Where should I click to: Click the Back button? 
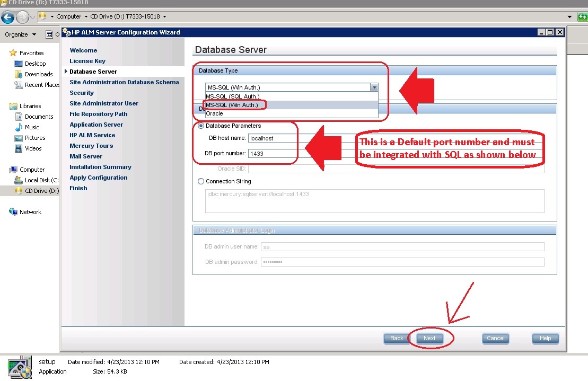click(397, 338)
